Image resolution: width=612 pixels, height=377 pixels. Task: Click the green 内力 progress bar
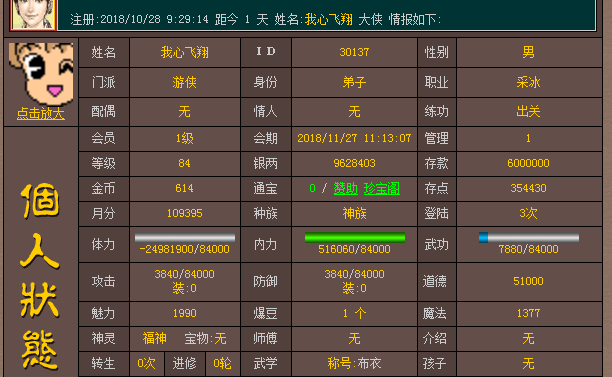point(355,237)
